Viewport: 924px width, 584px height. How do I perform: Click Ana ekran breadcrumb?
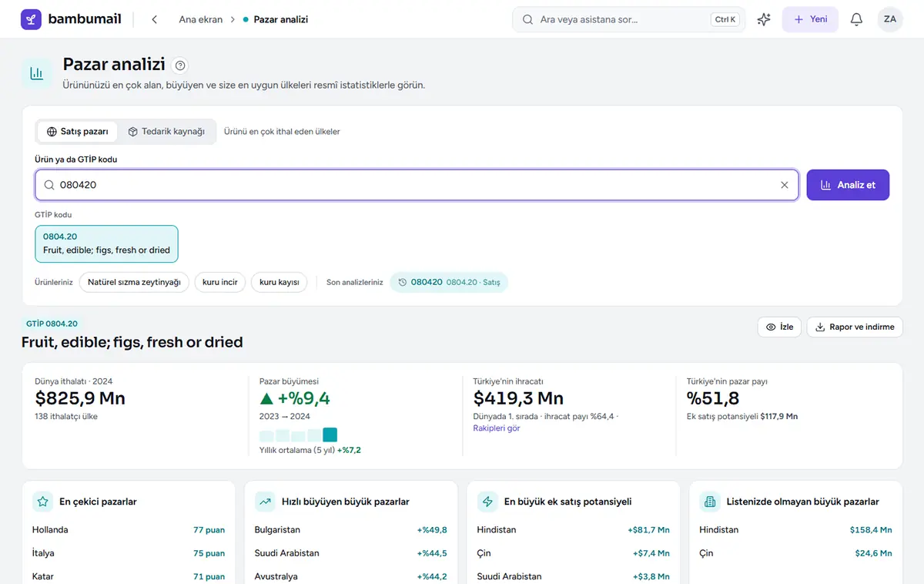201,19
